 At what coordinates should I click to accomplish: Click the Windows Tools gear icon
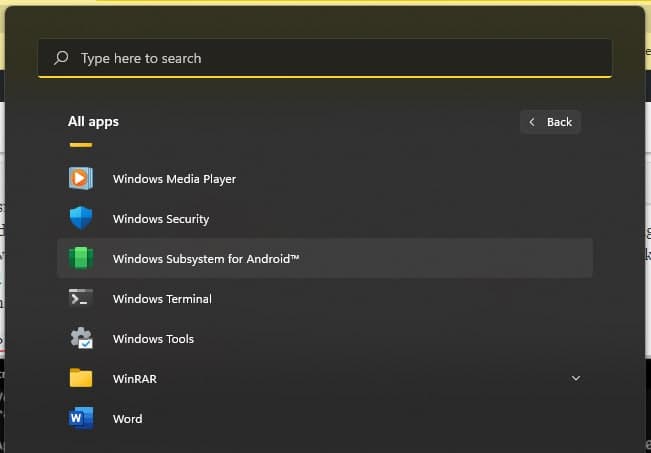(x=81, y=338)
